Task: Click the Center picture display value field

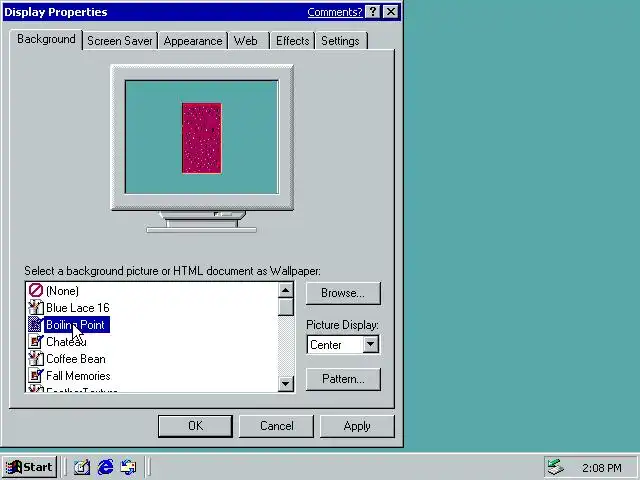Action: pos(335,345)
